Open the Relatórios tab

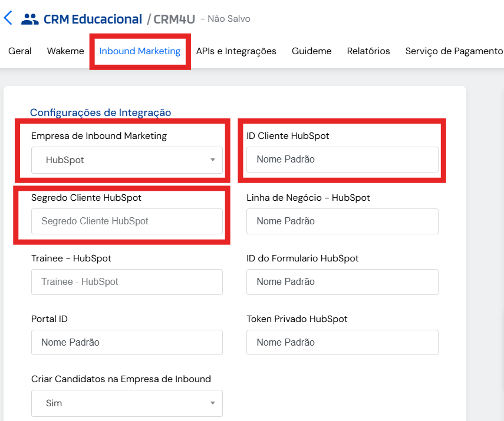click(x=368, y=51)
